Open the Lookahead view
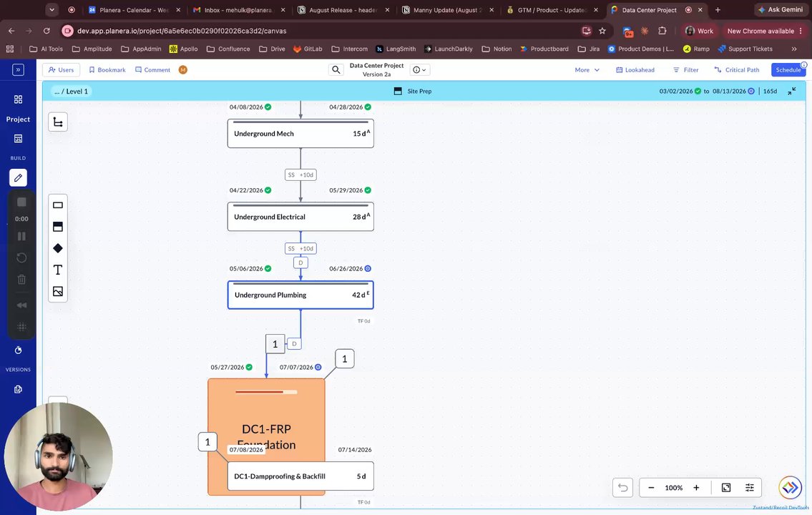This screenshot has width=812, height=515. tap(635, 70)
